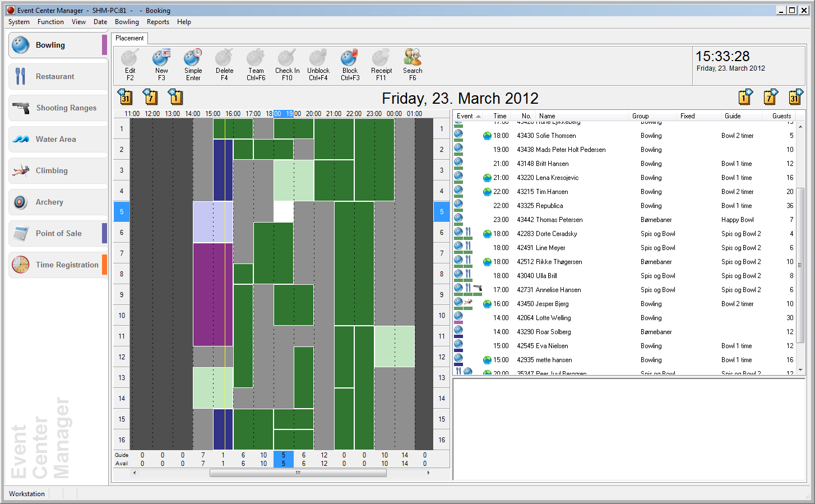Select lane 5 row header on left
Viewport: 815px width, 504px height.
122,212
